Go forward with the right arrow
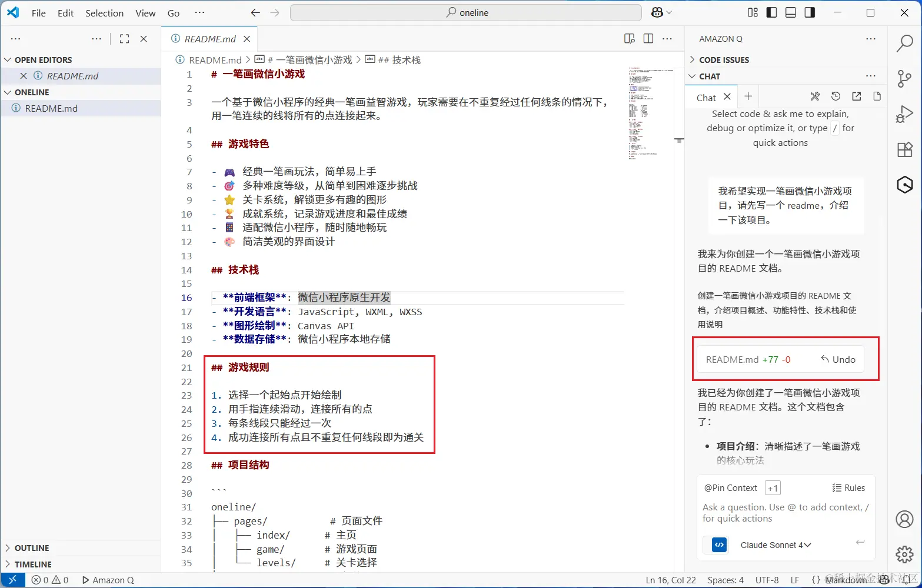Viewport: 922px width, 588px height. coord(275,12)
